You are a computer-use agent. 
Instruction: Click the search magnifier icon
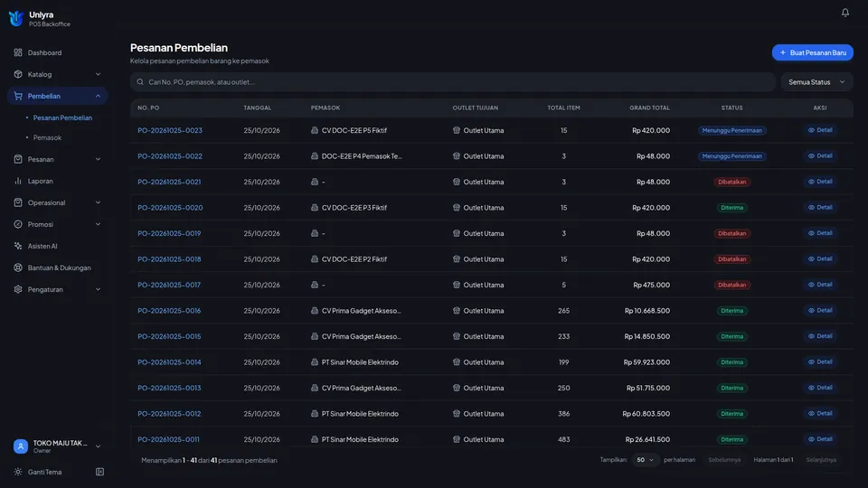point(140,82)
